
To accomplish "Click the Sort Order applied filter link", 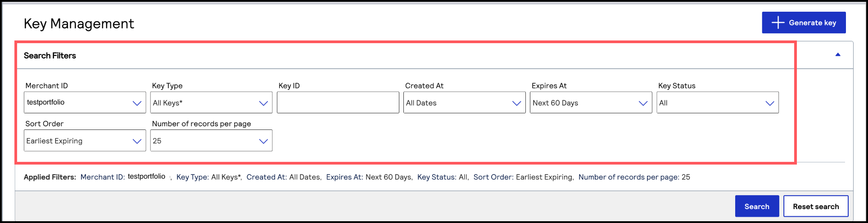I will tap(493, 177).
